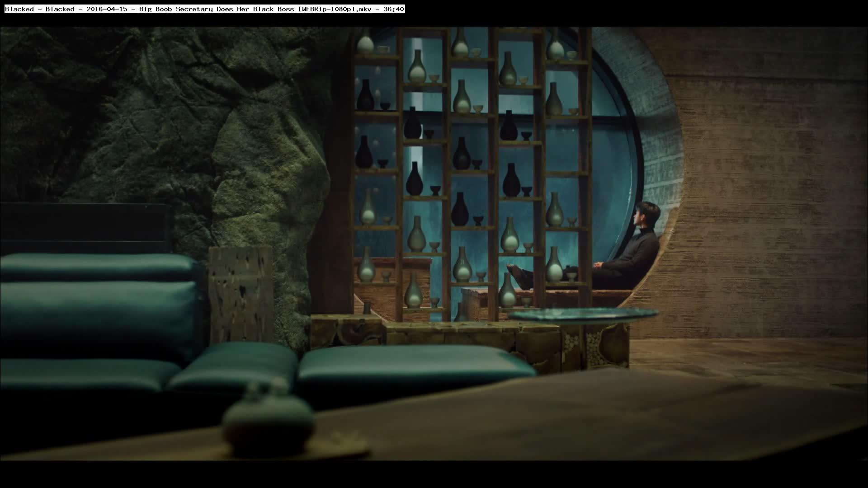Click the blurry teapot in the foreground

point(269,418)
